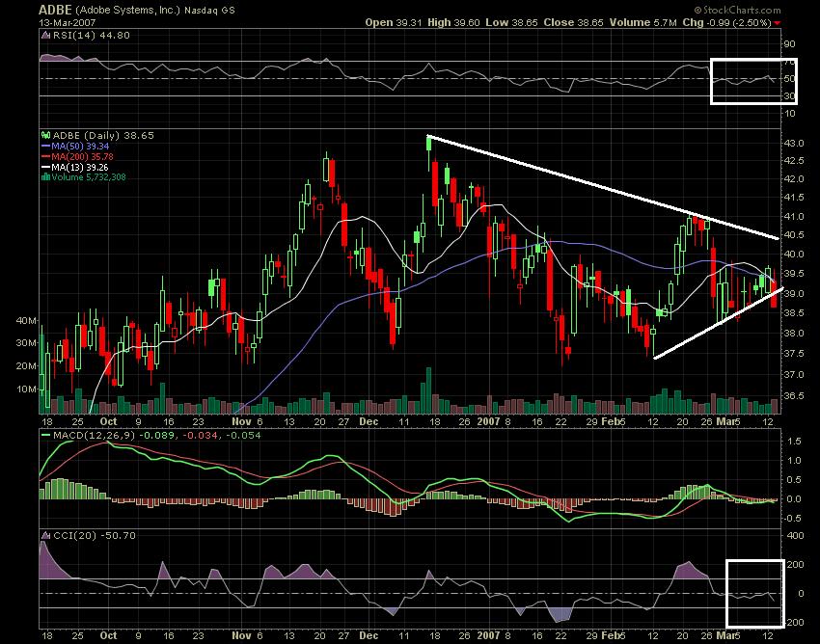
Task: Click the 'MA(13) 39.26' legend text
Action: pyautogui.click(x=80, y=168)
